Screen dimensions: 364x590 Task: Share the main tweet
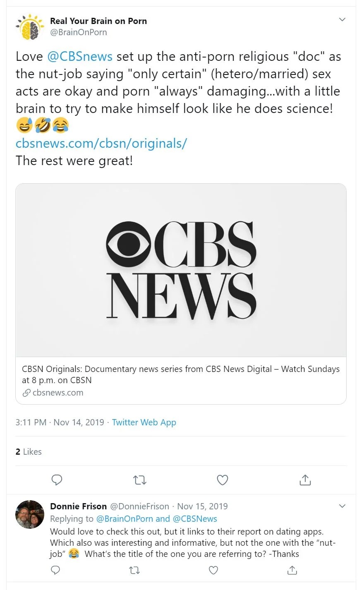305,480
